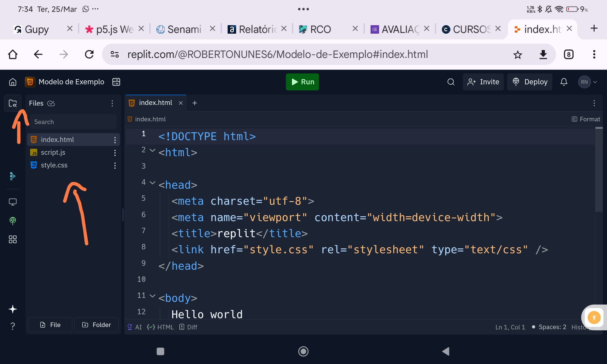This screenshot has width=607, height=364.
Task: Open the notifications bell
Action: click(564, 82)
